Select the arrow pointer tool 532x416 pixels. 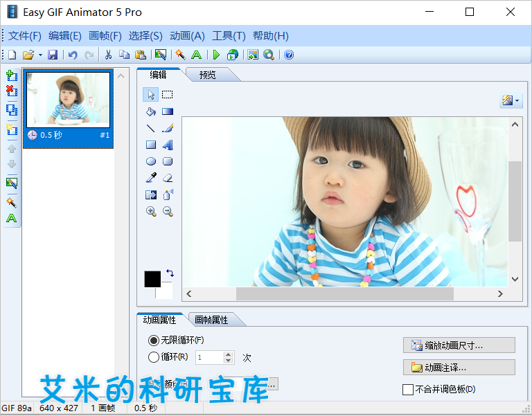[150, 95]
